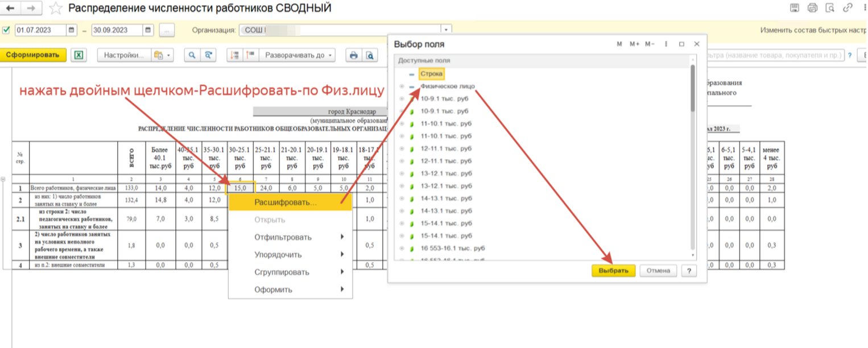Click the magnifier search icon in toolbar

(193, 55)
